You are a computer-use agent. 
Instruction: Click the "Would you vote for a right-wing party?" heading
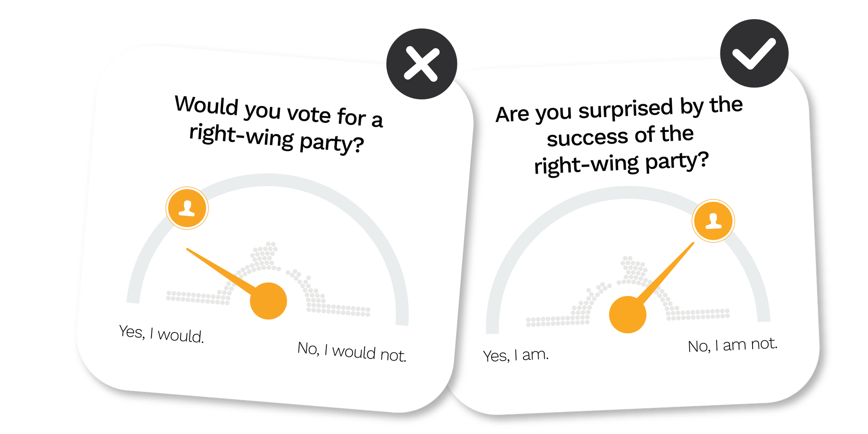point(278,124)
